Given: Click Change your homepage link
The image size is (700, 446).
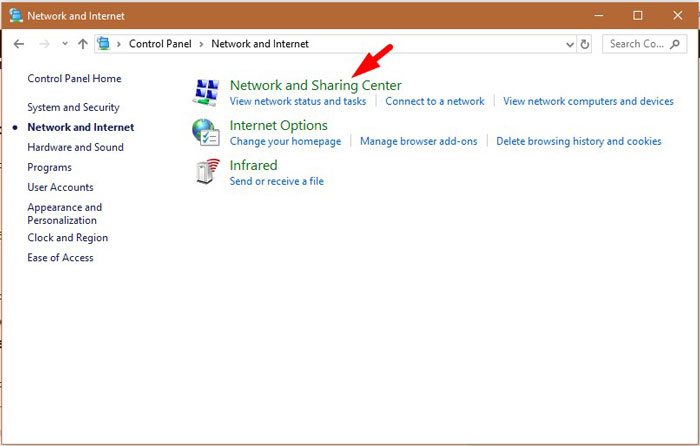Looking at the screenshot, I should click(x=285, y=142).
